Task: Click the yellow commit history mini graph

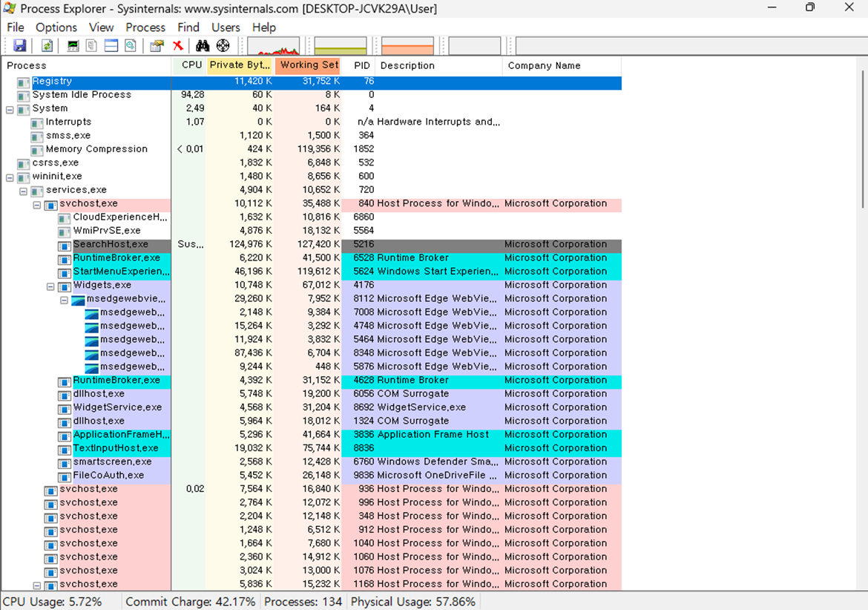Action: tap(341, 46)
